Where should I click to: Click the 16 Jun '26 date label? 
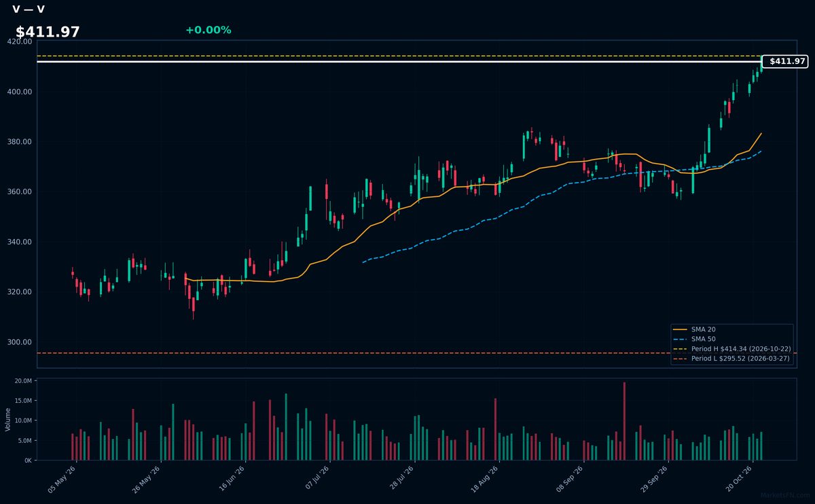(232, 478)
